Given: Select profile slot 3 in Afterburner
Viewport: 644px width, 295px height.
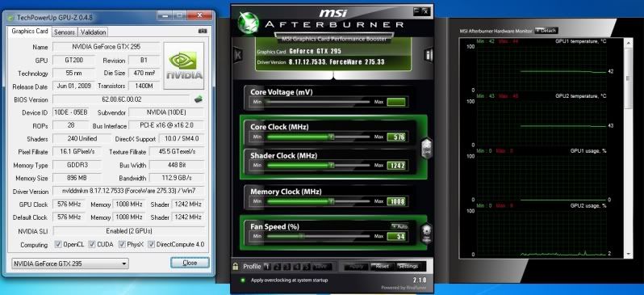Looking at the screenshot, I should point(287,266).
